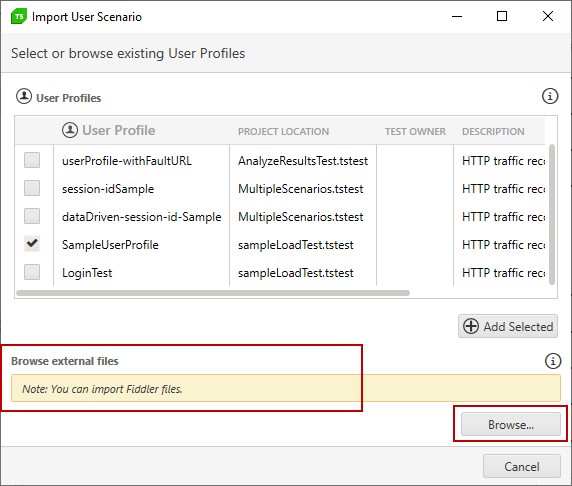The image size is (572, 486).
Task: Sort by User Profile column header
Action: click(119, 130)
